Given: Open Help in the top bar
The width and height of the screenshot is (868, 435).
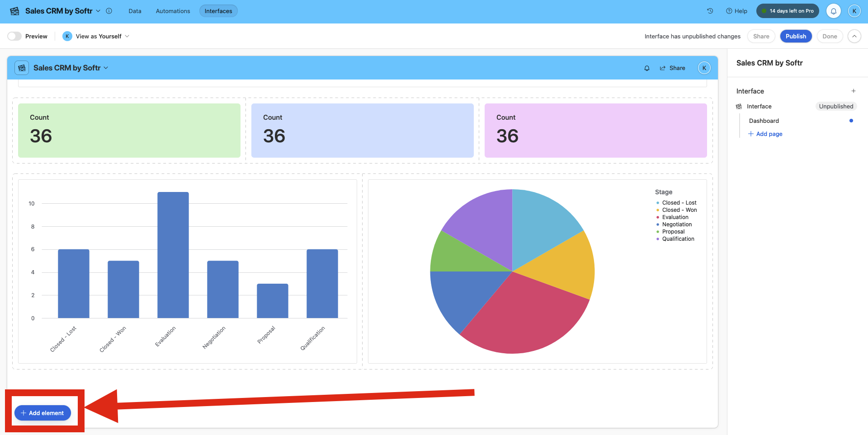Looking at the screenshot, I should 736,11.
